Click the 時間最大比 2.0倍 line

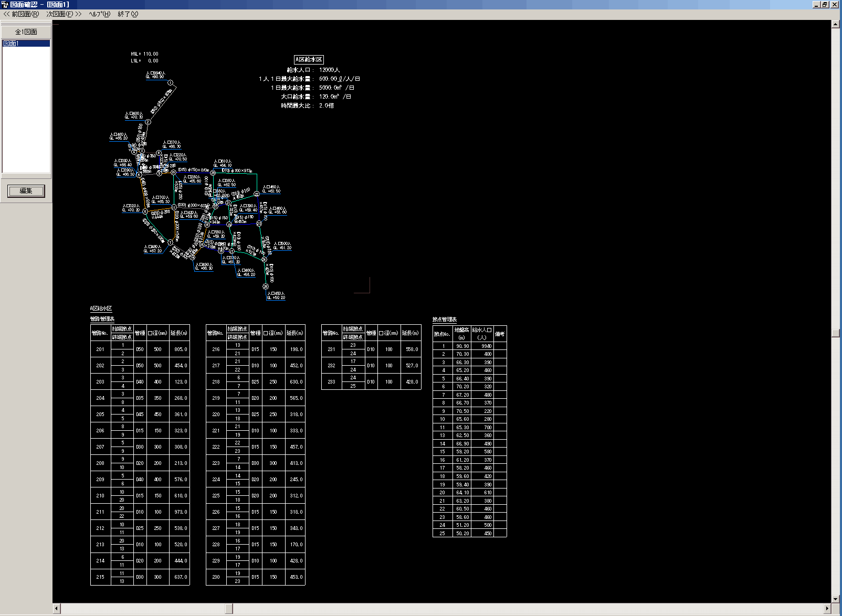[x=308, y=105]
